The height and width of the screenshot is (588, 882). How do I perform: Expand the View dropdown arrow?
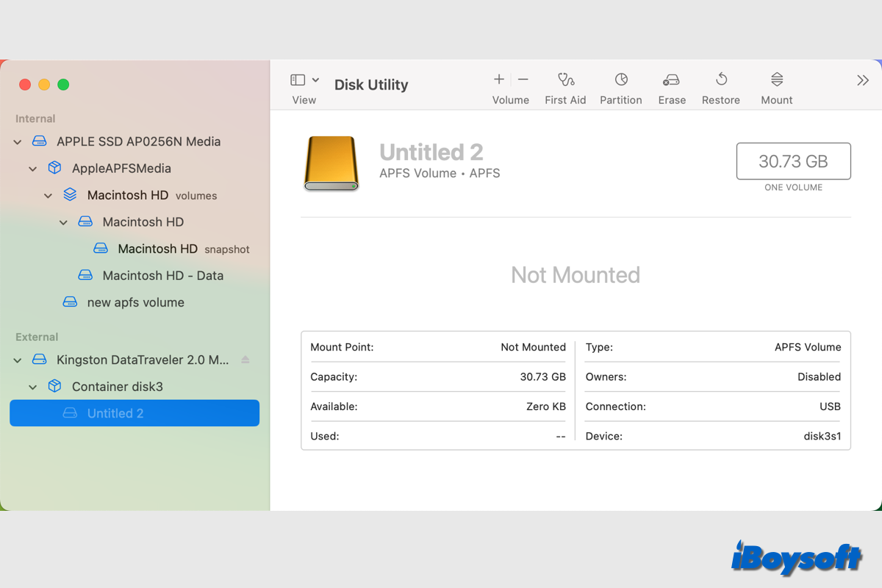(x=316, y=79)
